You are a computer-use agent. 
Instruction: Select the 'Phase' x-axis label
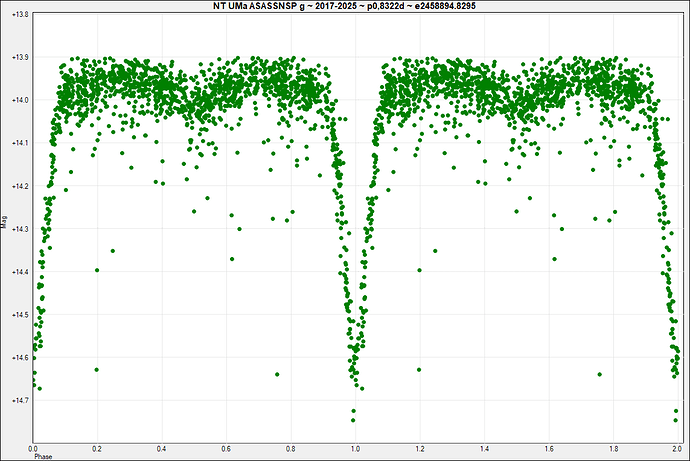[43, 457]
